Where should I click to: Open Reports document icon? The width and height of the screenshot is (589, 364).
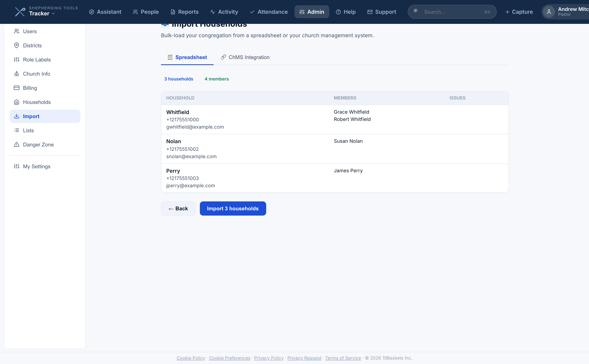point(173,12)
